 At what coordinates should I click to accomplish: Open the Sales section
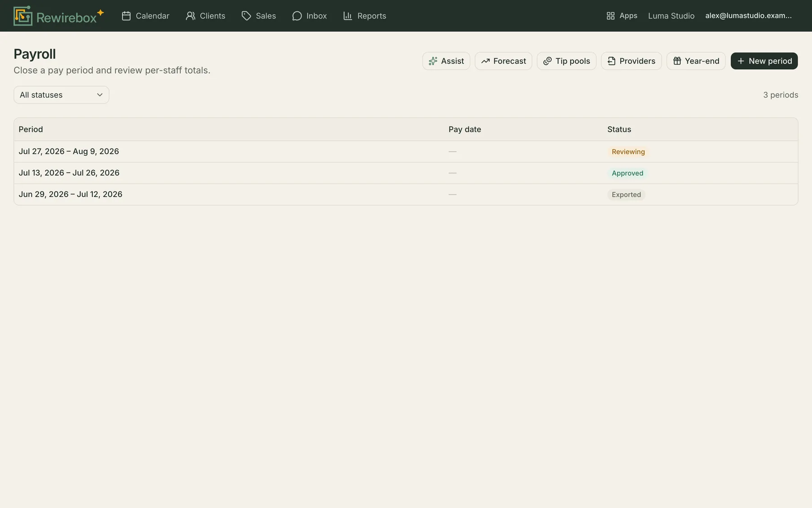(x=259, y=16)
